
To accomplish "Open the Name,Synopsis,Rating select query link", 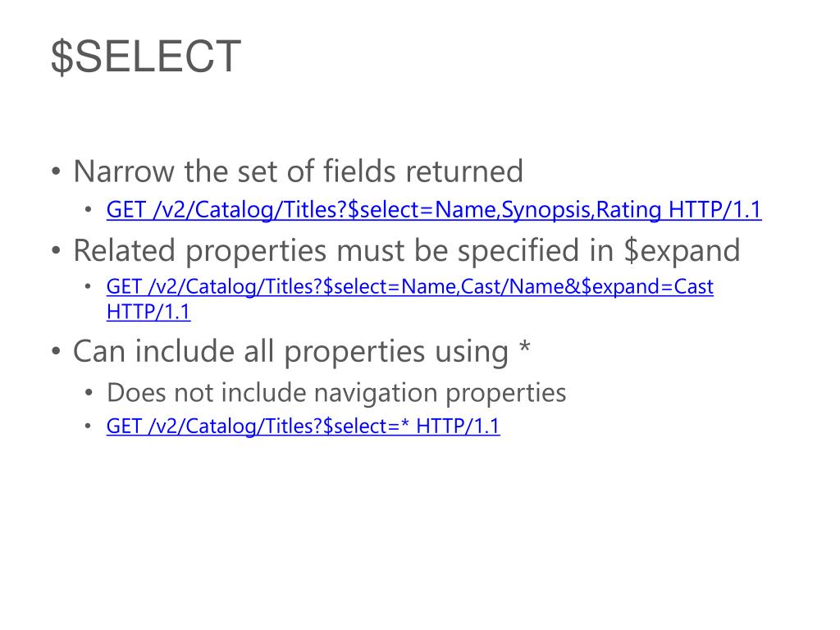I will tap(434, 209).
